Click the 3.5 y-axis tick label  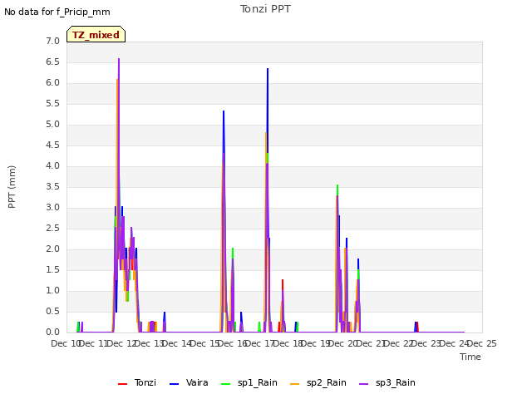[x=53, y=186]
